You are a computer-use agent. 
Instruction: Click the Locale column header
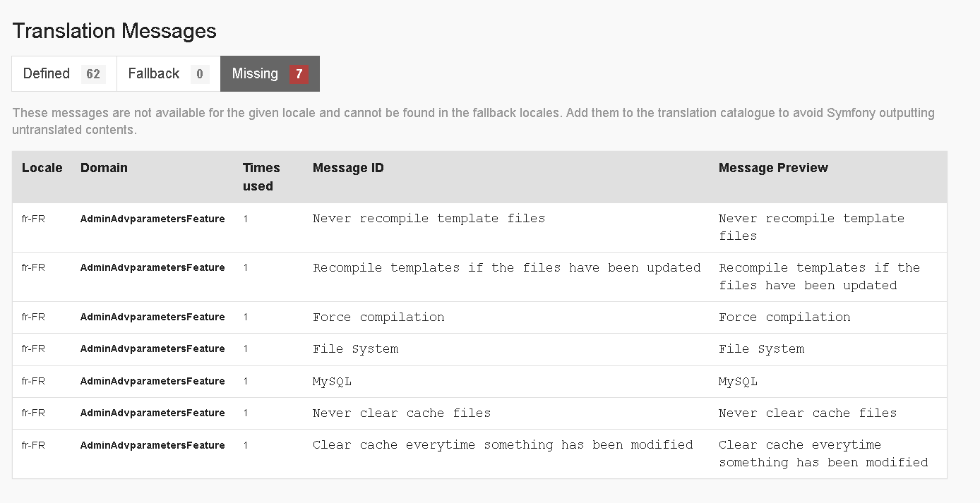[x=42, y=168]
